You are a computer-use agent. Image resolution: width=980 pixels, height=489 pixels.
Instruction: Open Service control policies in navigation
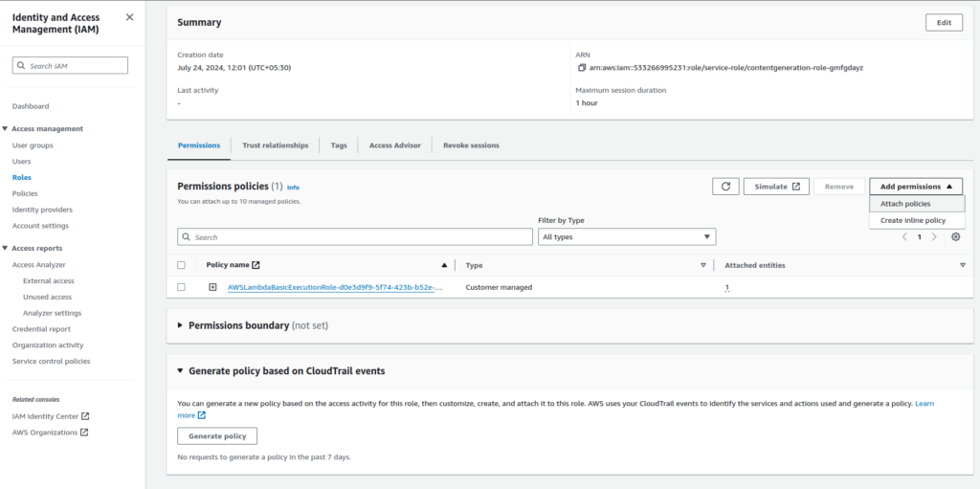(52, 361)
